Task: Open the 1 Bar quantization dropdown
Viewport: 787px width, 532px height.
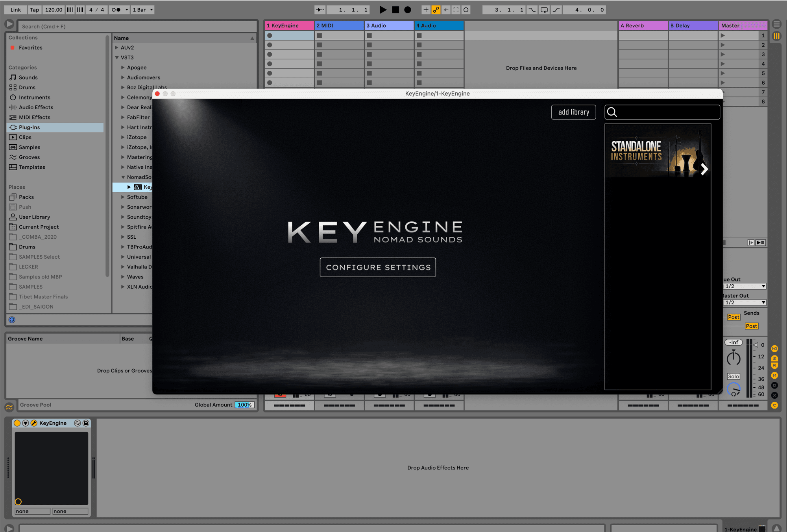Action: pyautogui.click(x=142, y=10)
